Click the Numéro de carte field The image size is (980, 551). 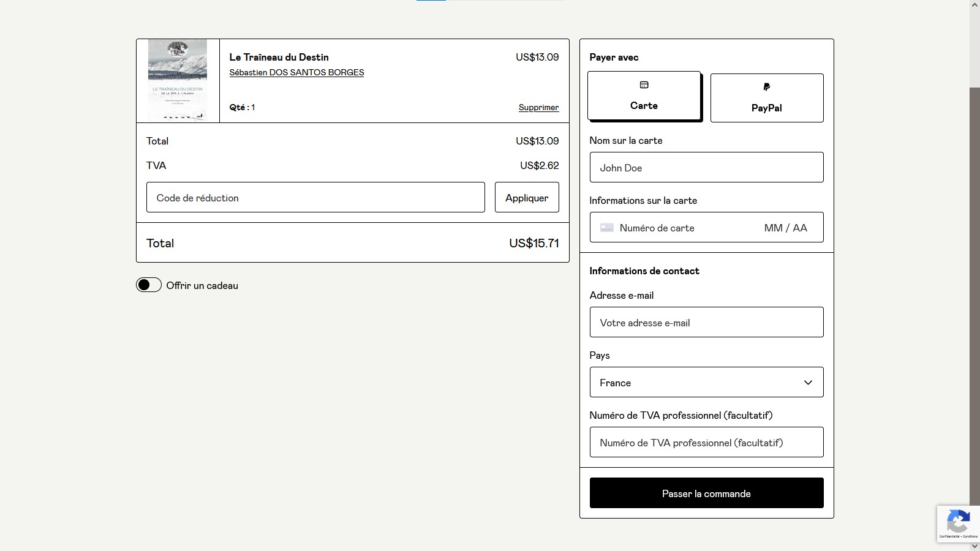(680, 228)
